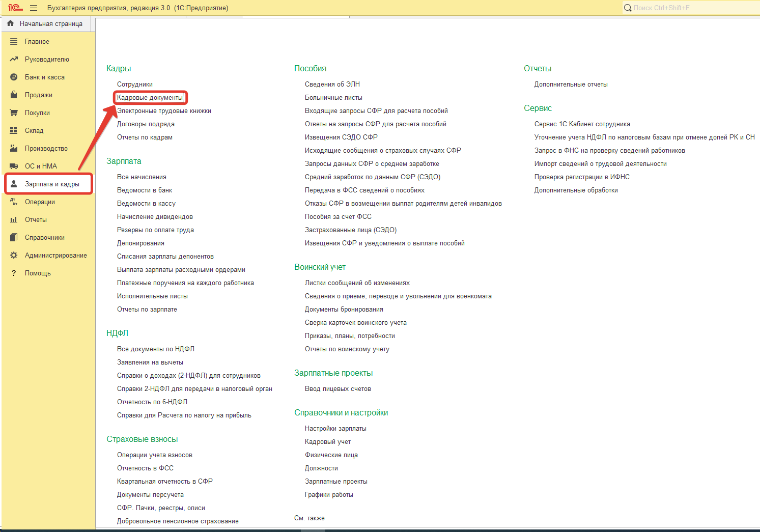Viewport: 760px width, 532px height.
Task: Open Кадровые документы link
Action: [x=150, y=98]
